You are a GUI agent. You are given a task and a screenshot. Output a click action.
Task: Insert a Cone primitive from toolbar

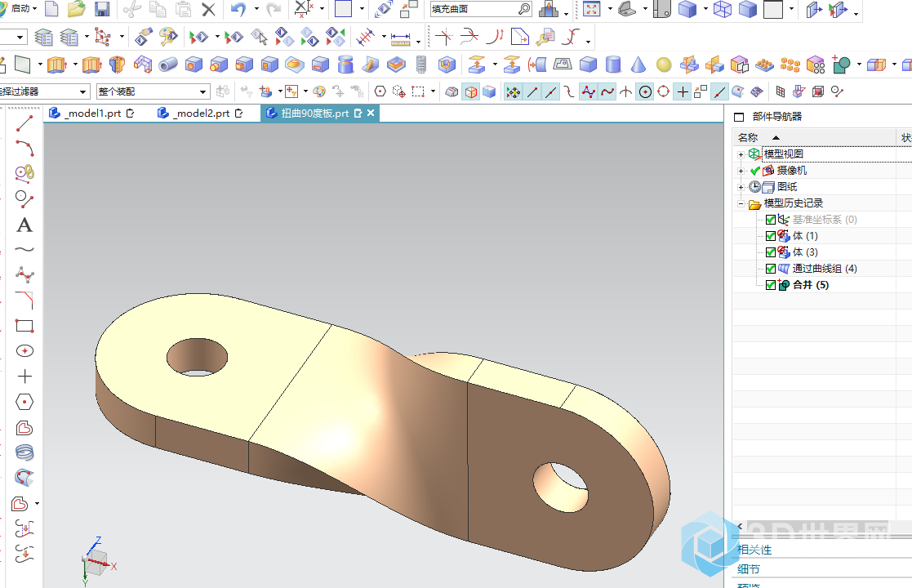click(638, 65)
